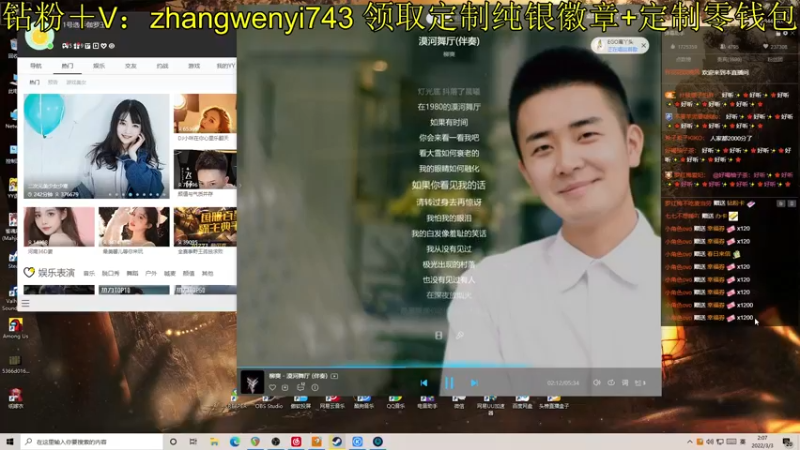Open File Explorer from the taskbar
The image size is (800, 450).
tap(214, 441)
